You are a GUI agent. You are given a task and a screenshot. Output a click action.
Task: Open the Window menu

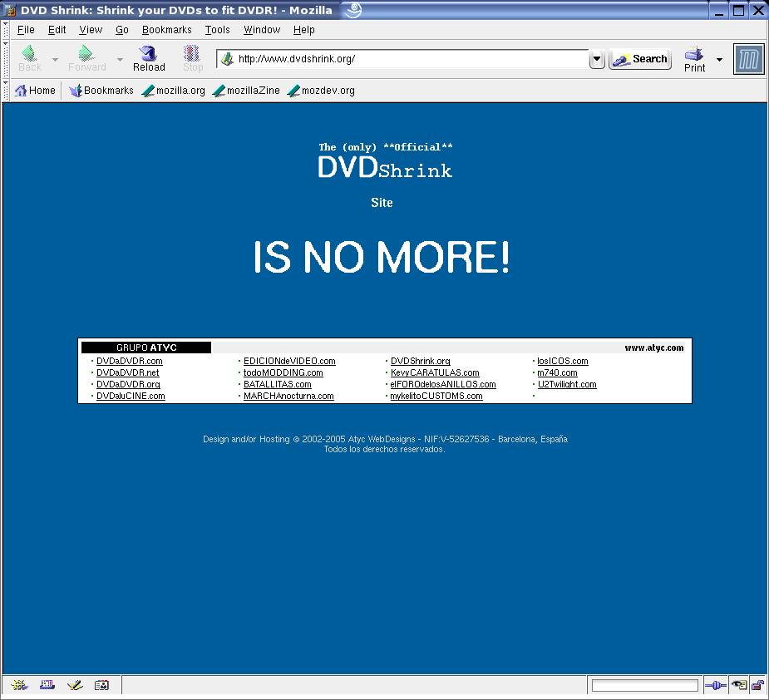click(262, 30)
